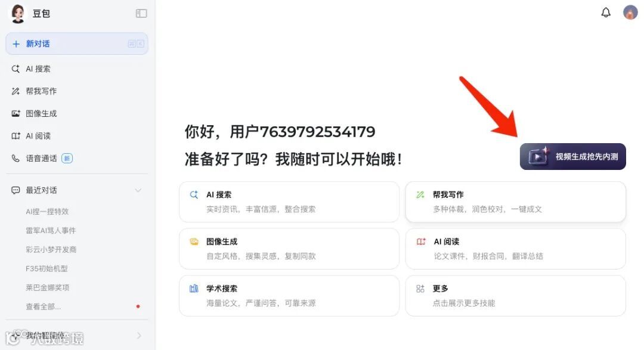Click the notification bell icon

[606, 13]
